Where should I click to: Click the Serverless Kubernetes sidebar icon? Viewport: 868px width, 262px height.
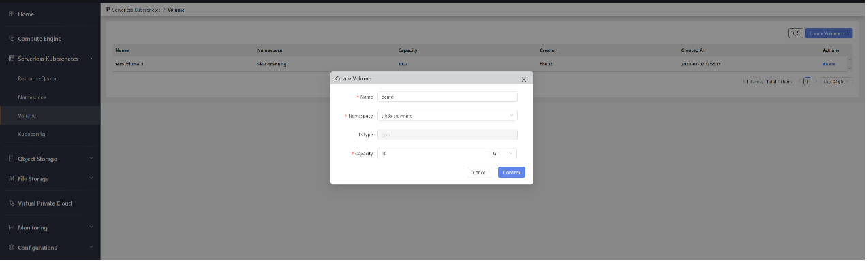pyautogui.click(x=12, y=59)
